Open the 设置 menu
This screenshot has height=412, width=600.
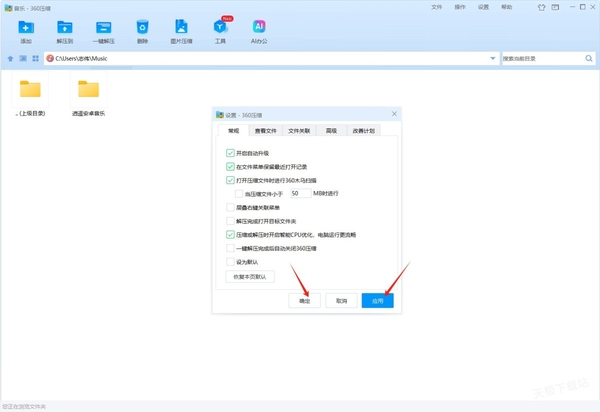pos(483,7)
